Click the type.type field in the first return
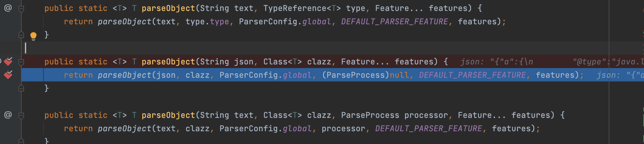 point(207,22)
